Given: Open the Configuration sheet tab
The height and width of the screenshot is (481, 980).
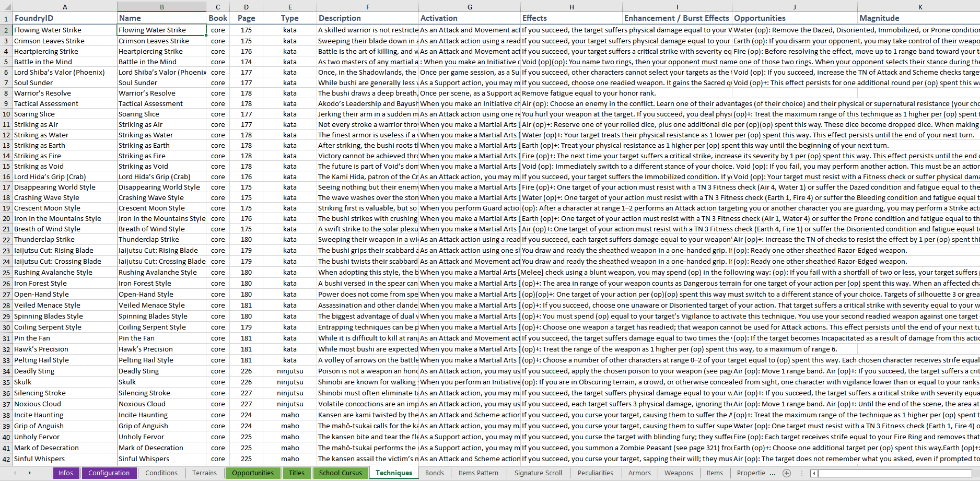Looking at the screenshot, I should coord(109,473).
